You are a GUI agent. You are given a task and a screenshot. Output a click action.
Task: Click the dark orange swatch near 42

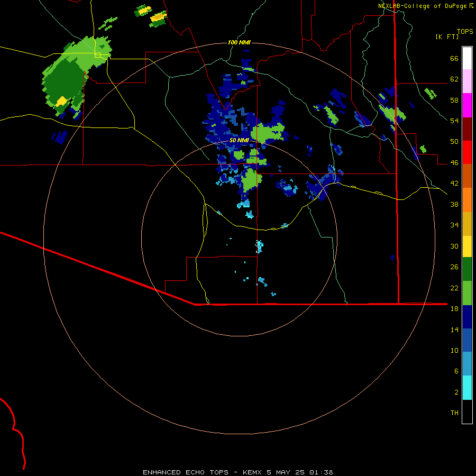[467, 176]
